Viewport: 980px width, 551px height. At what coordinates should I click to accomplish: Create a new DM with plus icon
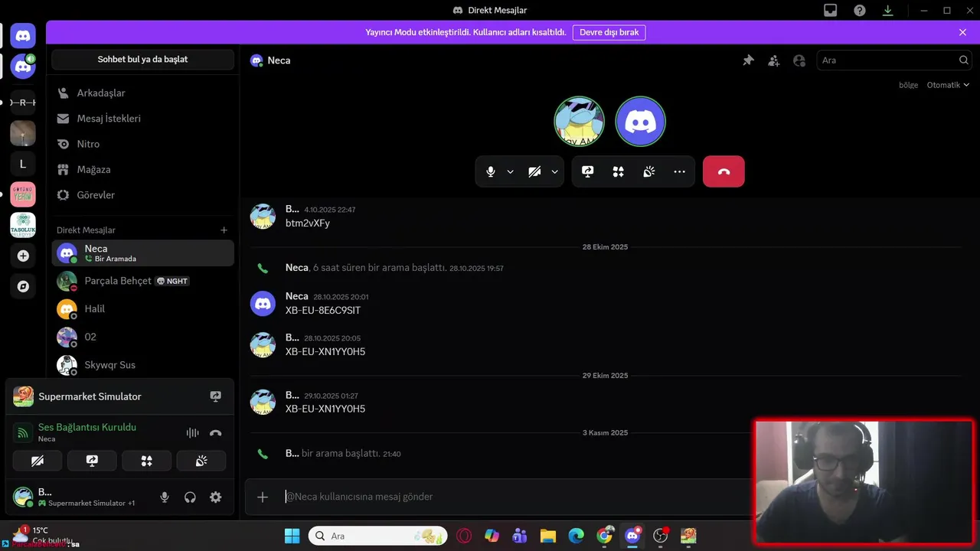224,230
